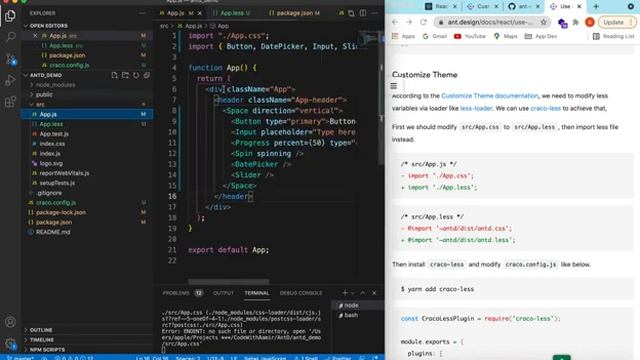Open the Customize Theme documentation link
The image size is (640, 360).
(x=490, y=96)
